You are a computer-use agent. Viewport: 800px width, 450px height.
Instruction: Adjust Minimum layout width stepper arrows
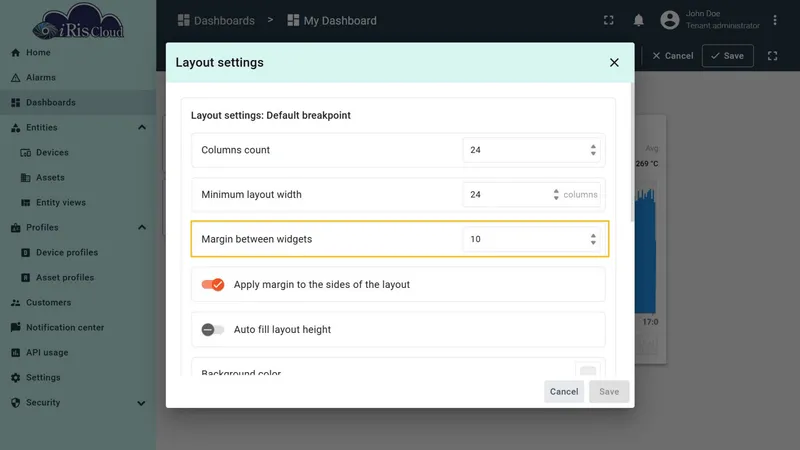[556, 194]
